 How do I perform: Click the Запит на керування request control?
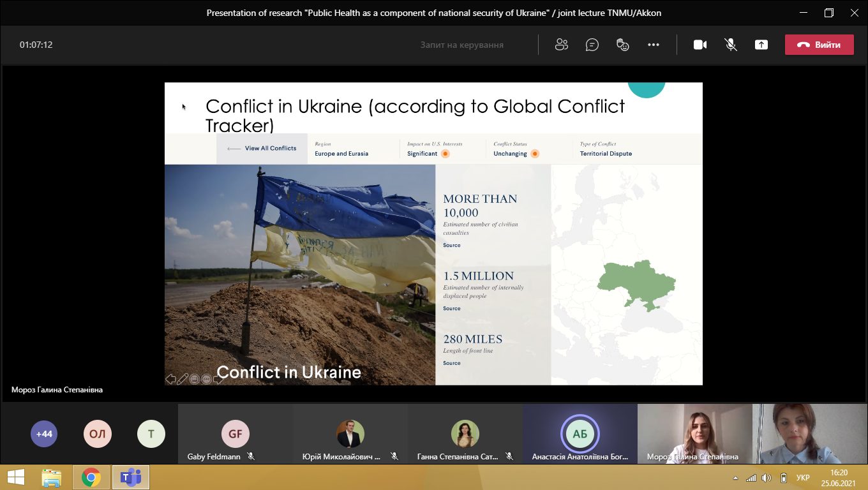coord(461,45)
